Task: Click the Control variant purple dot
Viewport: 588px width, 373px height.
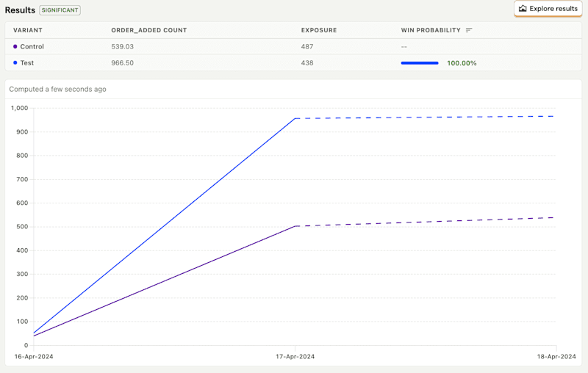Action: (x=15, y=46)
